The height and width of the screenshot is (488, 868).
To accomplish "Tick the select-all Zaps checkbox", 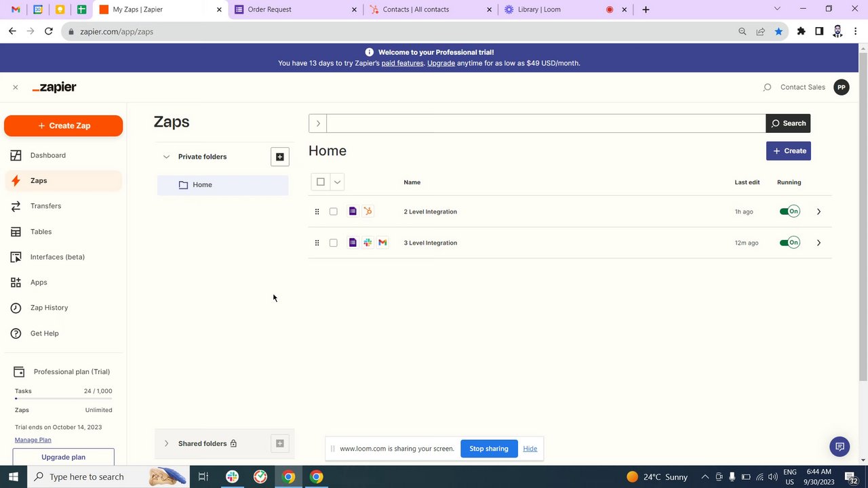I will 321,182.
